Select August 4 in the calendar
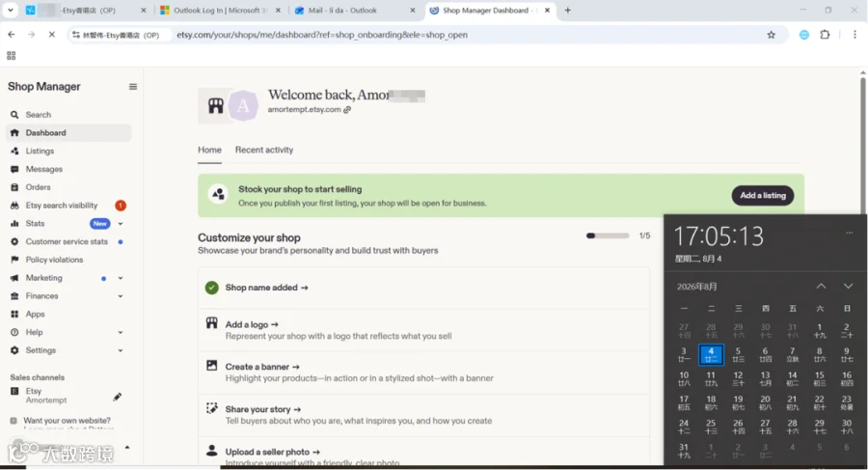Image resolution: width=868 pixels, height=470 pixels. coord(711,355)
